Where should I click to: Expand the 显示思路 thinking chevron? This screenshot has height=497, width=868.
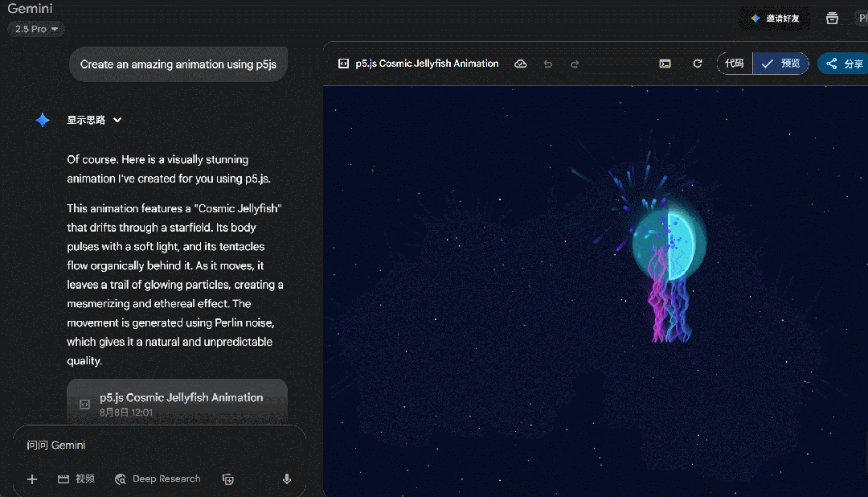[117, 120]
